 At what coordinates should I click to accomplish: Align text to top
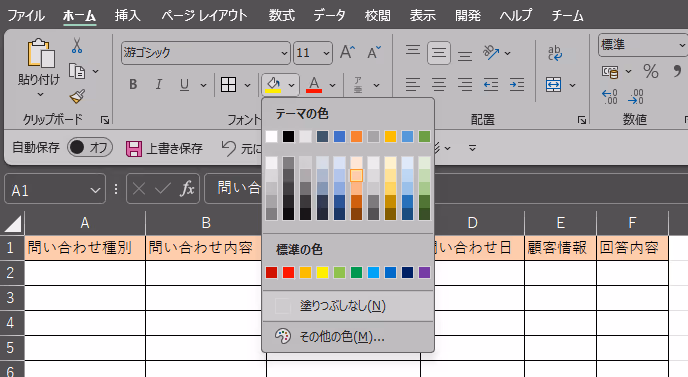click(412, 50)
